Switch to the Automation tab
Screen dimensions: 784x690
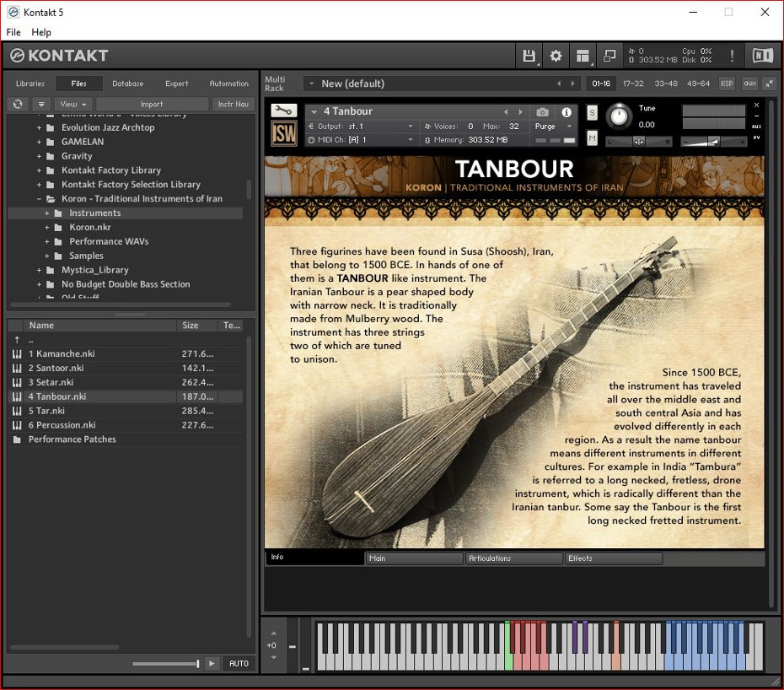click(x=228, y=84)
